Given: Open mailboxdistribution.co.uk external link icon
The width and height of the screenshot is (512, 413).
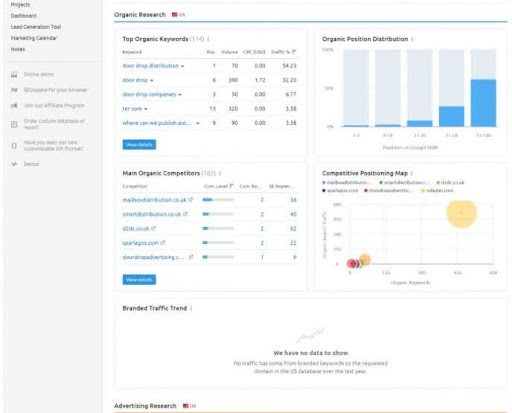Looking at the screenshot, I should coord(191,200).
